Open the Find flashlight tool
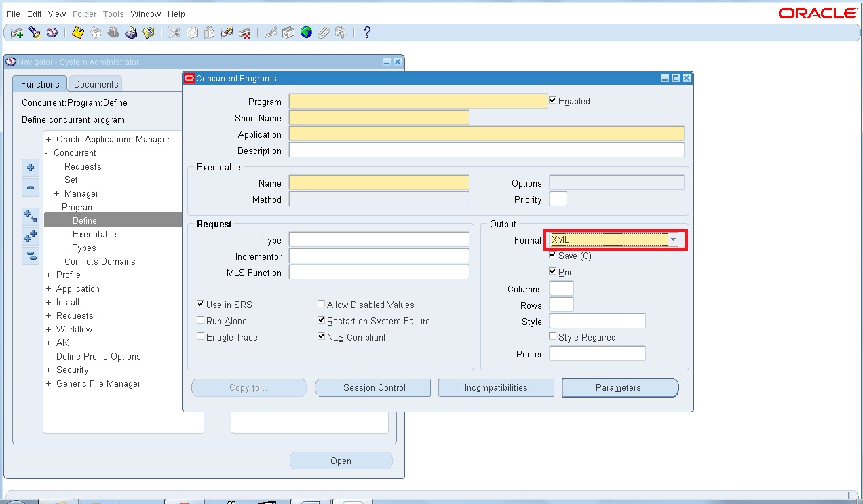The width and height of the screenshot is (863, 504). tap(35, 32)
